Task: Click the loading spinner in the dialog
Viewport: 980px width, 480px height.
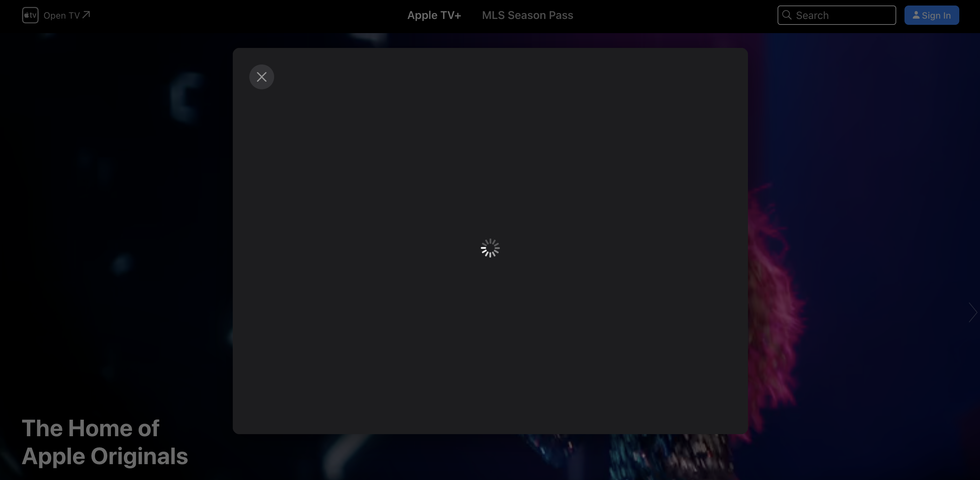Action: click(x=490, y=248)
